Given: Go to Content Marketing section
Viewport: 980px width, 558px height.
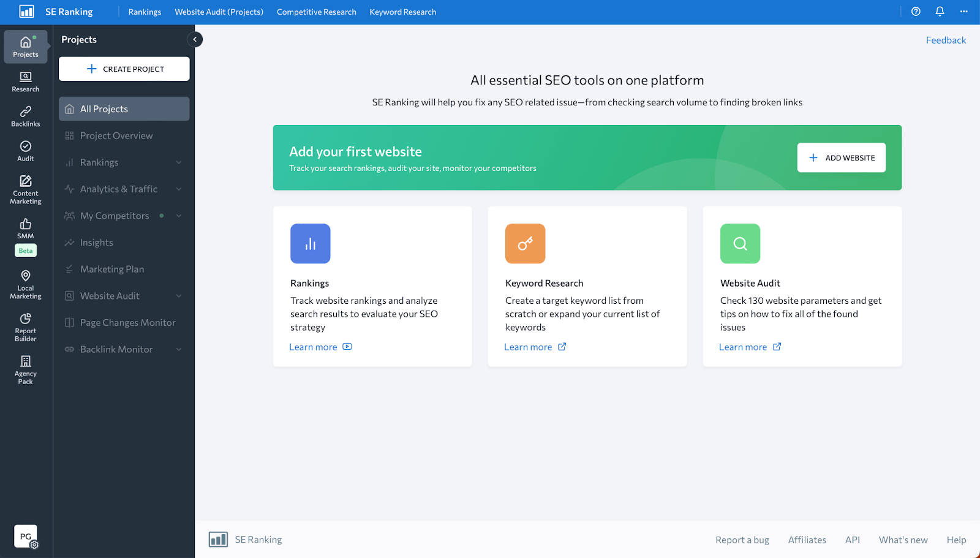Looking at the screenshot, I should (x=25, y=189).
